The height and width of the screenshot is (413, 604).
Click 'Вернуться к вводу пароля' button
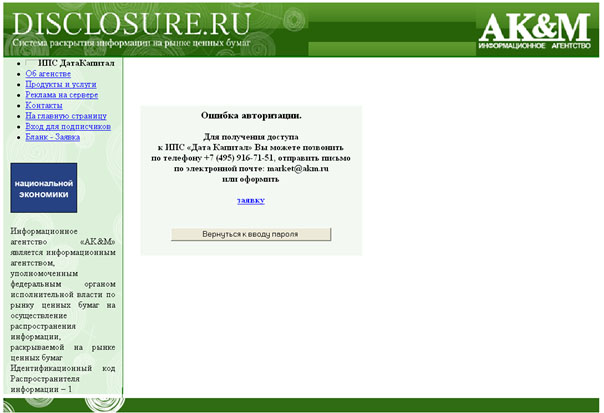pyautogui.click(x=251, y=234)
